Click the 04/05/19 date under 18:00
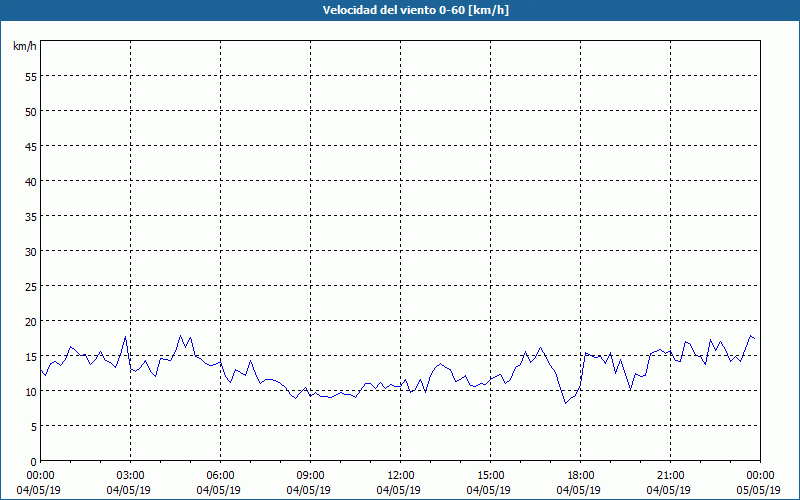Screen dimensions: 800x500 (579, 490)
